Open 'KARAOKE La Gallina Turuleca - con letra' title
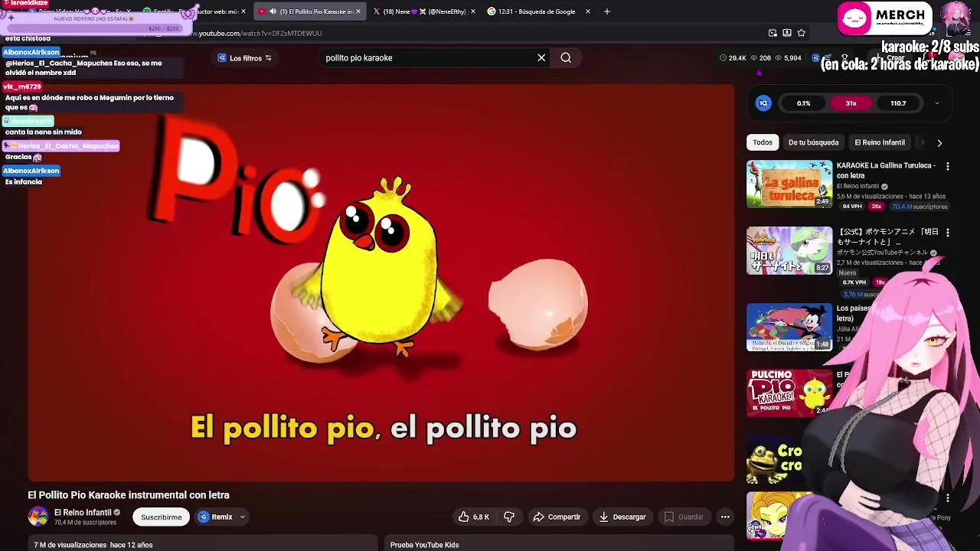This screenshot has width=980, height=551. click(886, 170)
